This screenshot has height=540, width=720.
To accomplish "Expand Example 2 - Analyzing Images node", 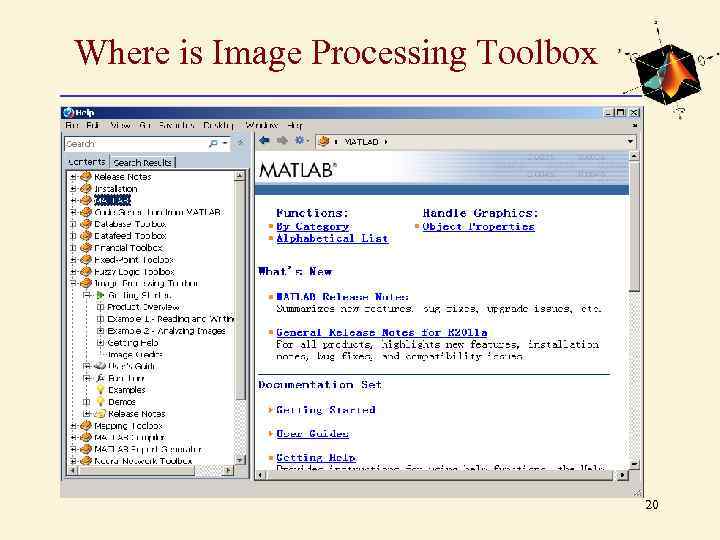I will point(100,331).
